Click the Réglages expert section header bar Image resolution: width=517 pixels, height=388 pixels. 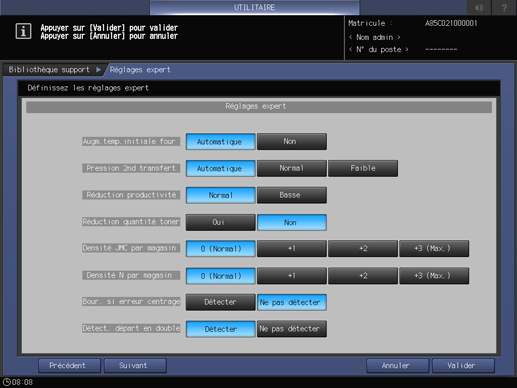[259, 107]
